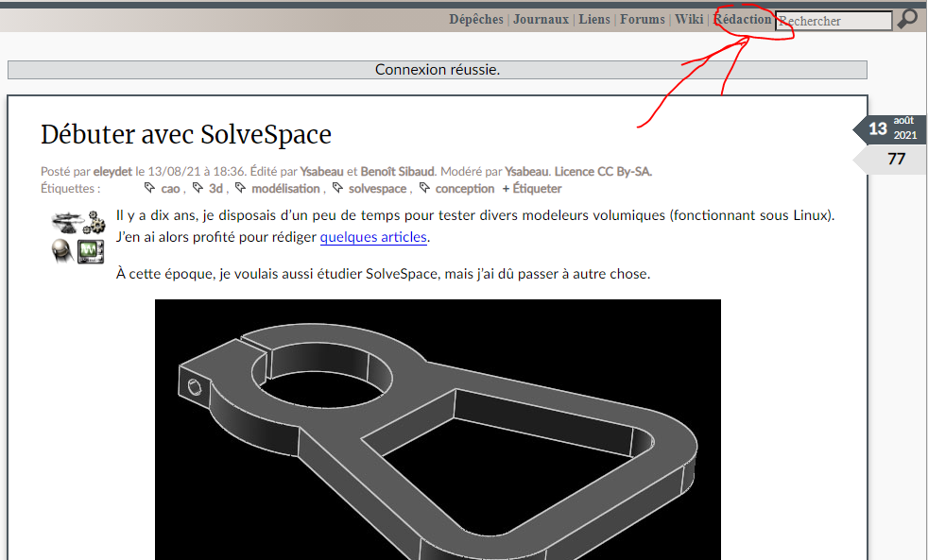Open the first Ysabeau editor link
The height and width of the screenshot is (560, 928).
pyautogui.click(x=321, y=172)
